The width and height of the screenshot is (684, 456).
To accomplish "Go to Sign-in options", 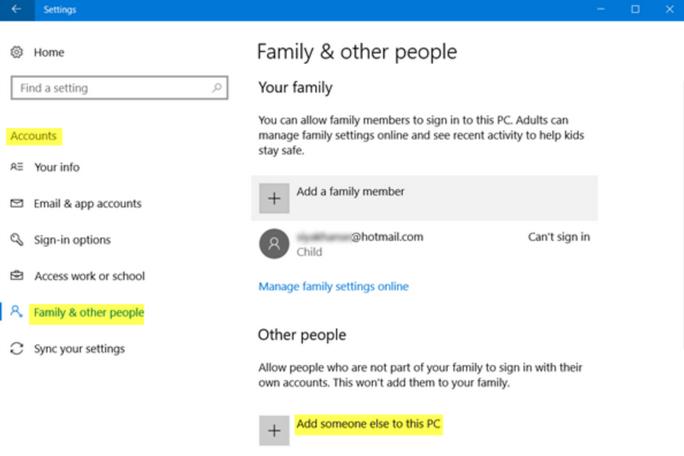I will pyautogui.click(x=72, y=240).
